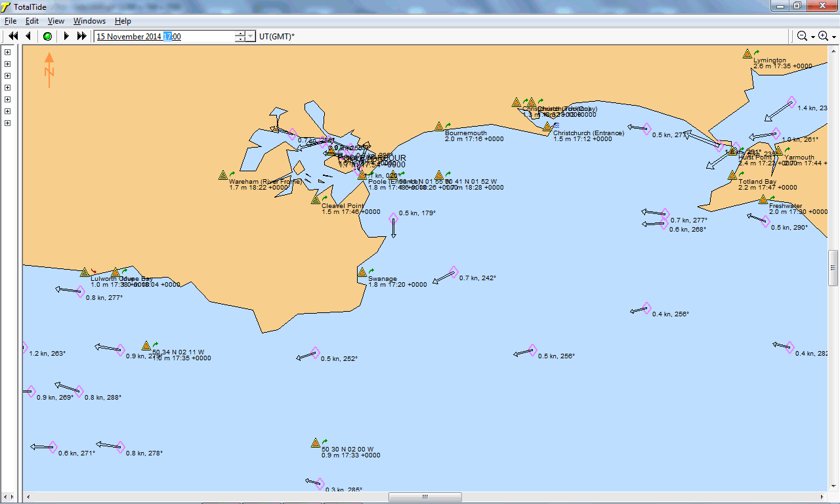Open the View menu
The image size is (840, 504).
pos(56,21)
